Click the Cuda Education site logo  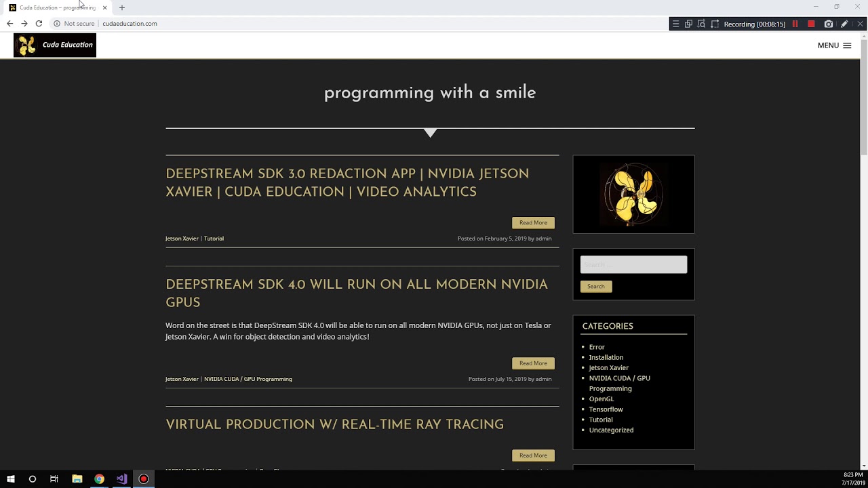click(x=55, y=45)
